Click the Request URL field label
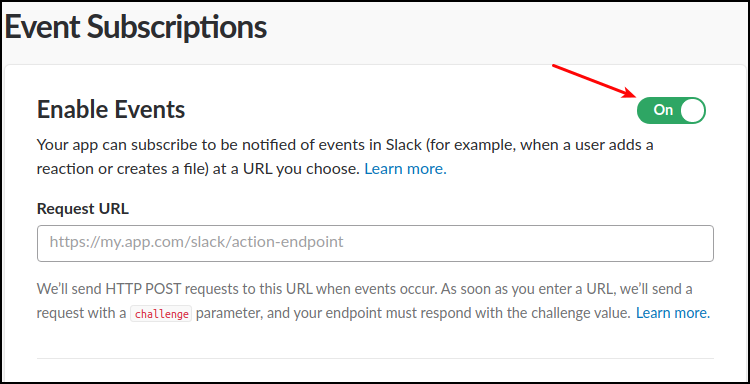 (83, 209)
